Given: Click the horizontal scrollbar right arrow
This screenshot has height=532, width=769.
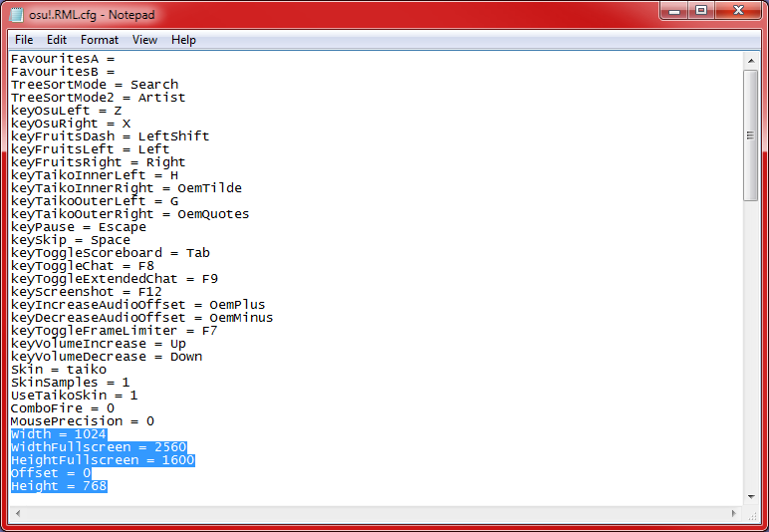Looking at the screenshot, I should pos(734,513).
